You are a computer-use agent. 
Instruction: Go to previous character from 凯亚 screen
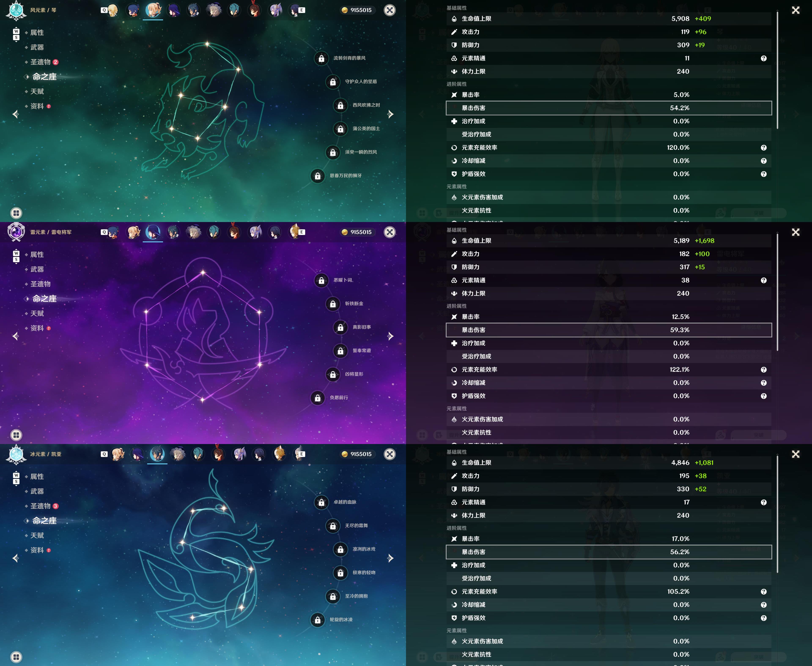click(16, 558)
